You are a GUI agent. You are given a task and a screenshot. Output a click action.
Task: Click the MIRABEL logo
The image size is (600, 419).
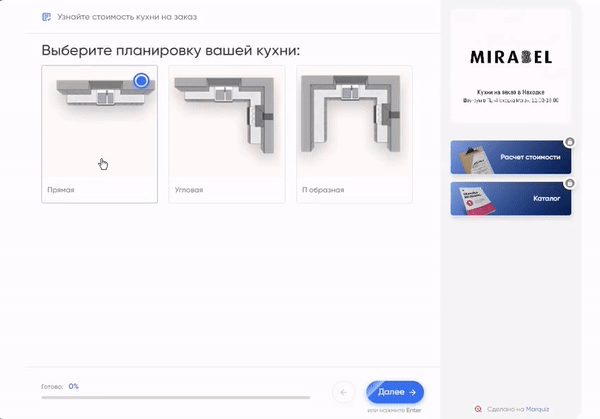(x=511, y=57)
